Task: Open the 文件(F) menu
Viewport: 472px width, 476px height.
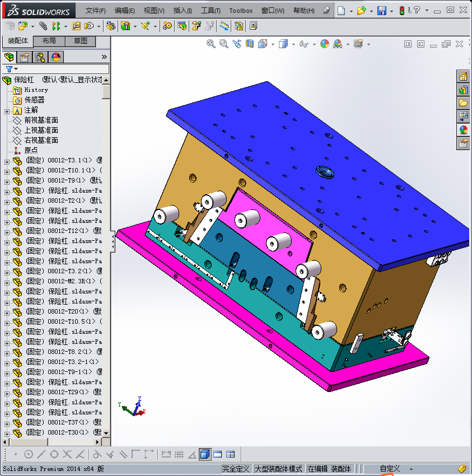Action: coord(95,11)
